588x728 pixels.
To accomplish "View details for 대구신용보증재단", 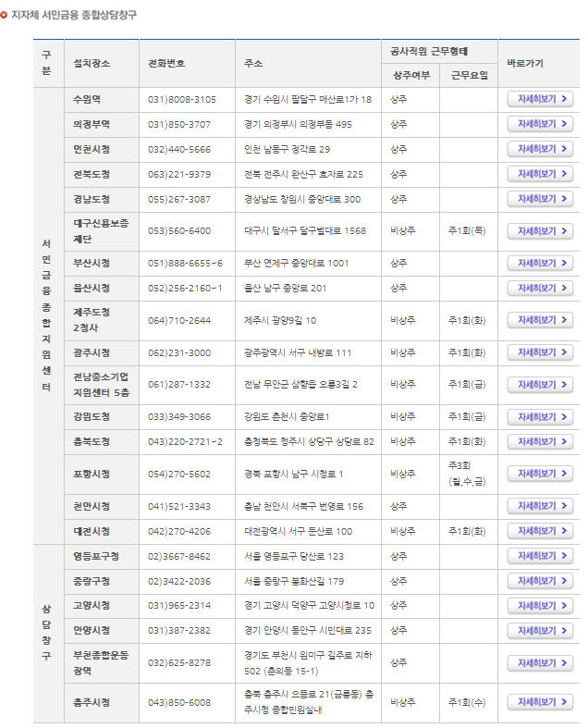I will click(540, 231).
